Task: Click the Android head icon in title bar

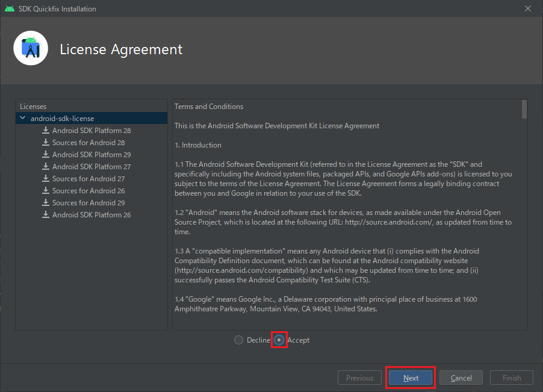Action: 10,8
